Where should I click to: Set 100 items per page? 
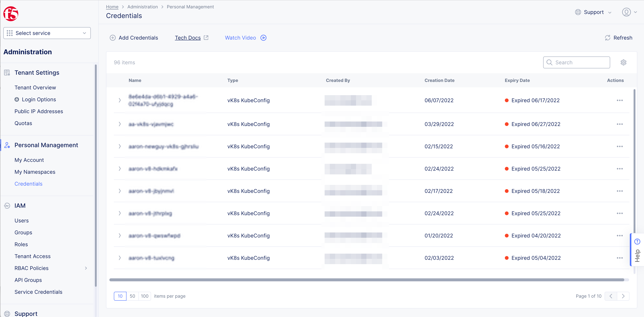145,296
